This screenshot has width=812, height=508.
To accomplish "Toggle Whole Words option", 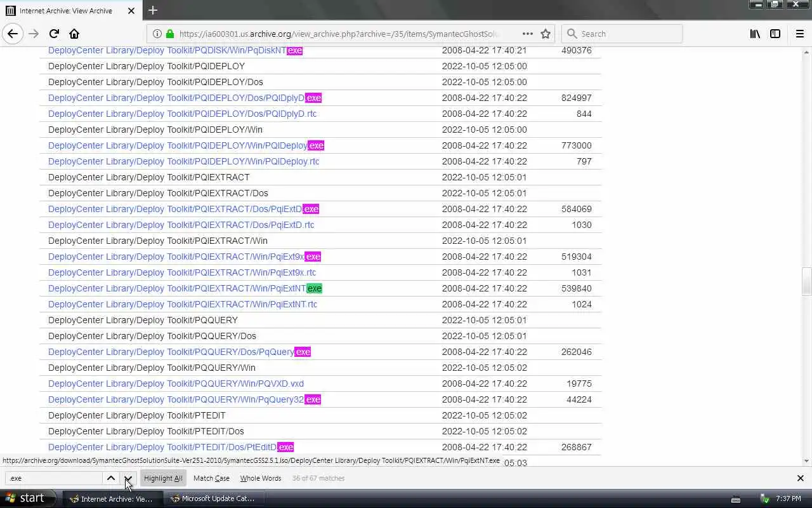I will (x=260, y=478).
